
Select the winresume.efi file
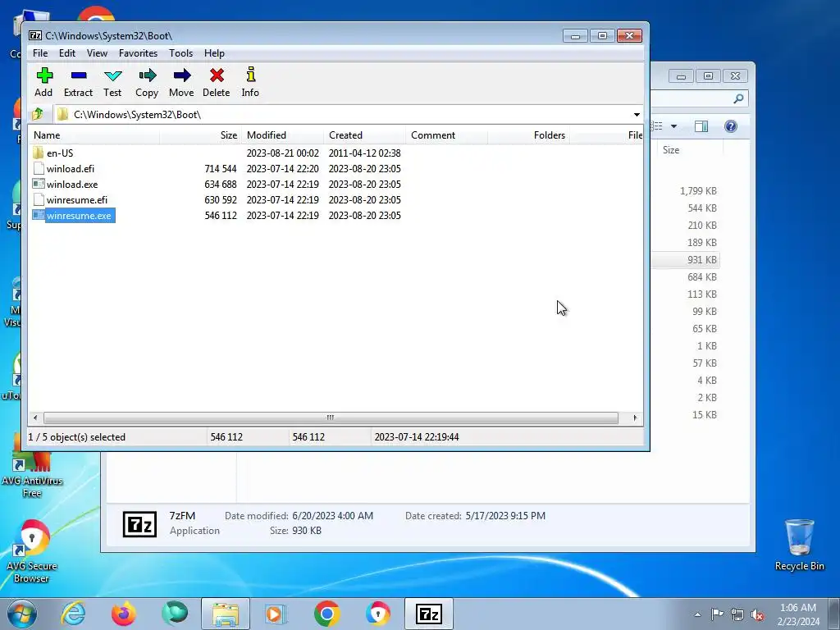click(x=76, y=200)
